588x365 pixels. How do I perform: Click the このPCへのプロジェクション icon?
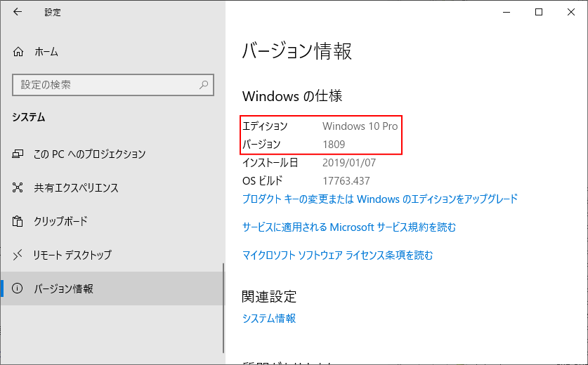(18, 154)
